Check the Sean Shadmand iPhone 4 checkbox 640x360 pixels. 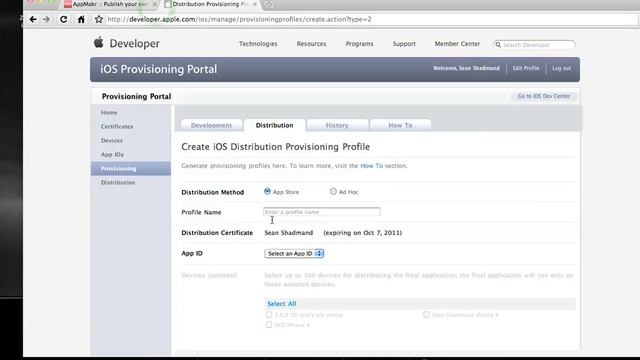pos(427,315)
